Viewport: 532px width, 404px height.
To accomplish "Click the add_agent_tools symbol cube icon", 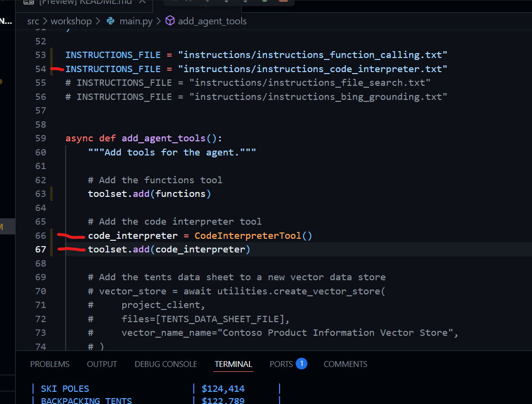I will [x=170, y=21].
